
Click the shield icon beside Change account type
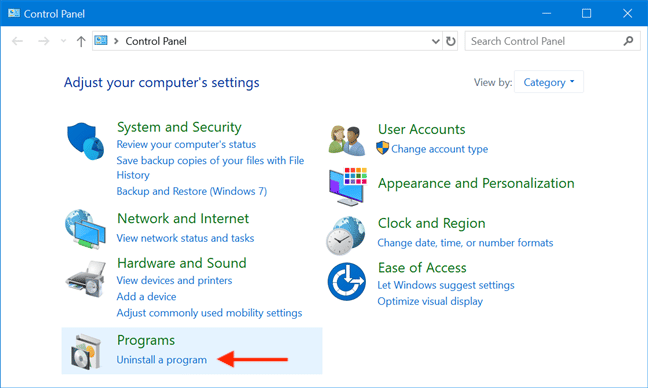click(x=383, y=148)
